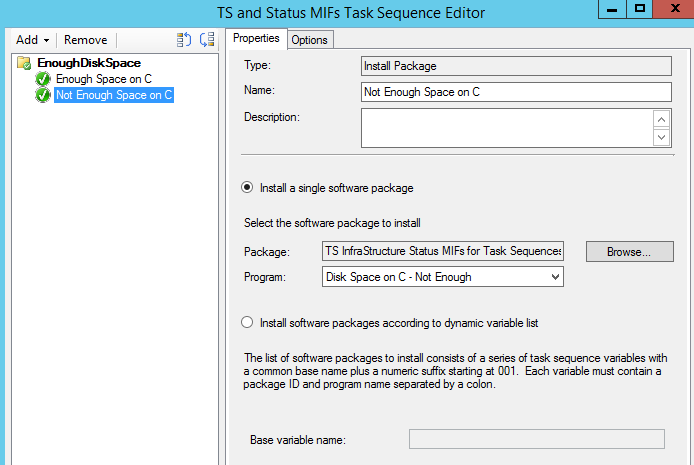The image size is (694, 465).
Task: Switch to the Options tab
Action: click(309, 39)
